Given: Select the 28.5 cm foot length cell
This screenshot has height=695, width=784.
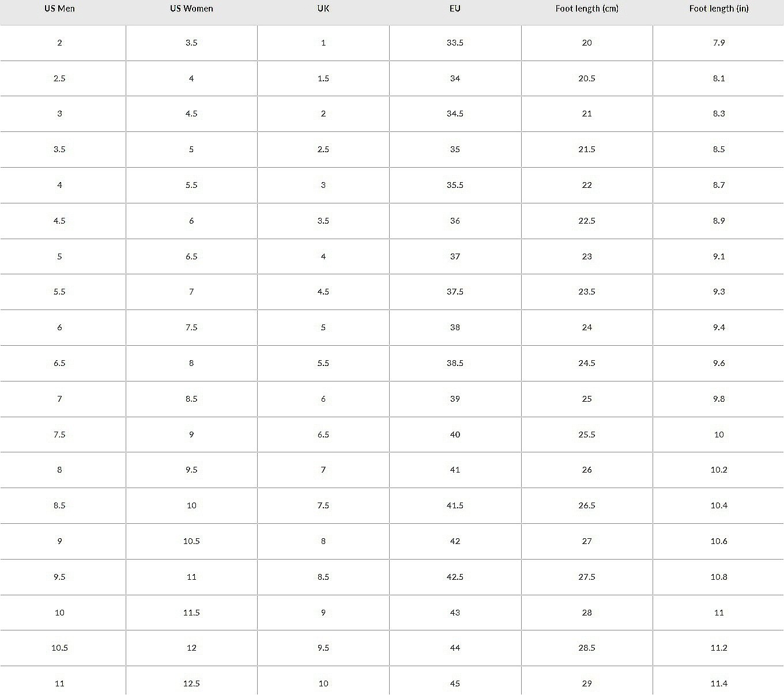Looking at the screenshot, I should click(587, 648).
